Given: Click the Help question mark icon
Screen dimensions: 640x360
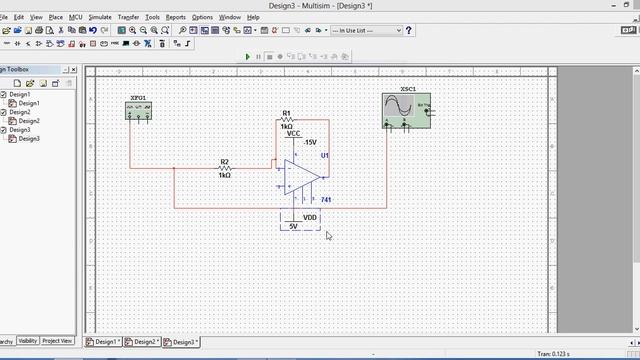Looking at the screenshot, I should (x=409, y=31).
